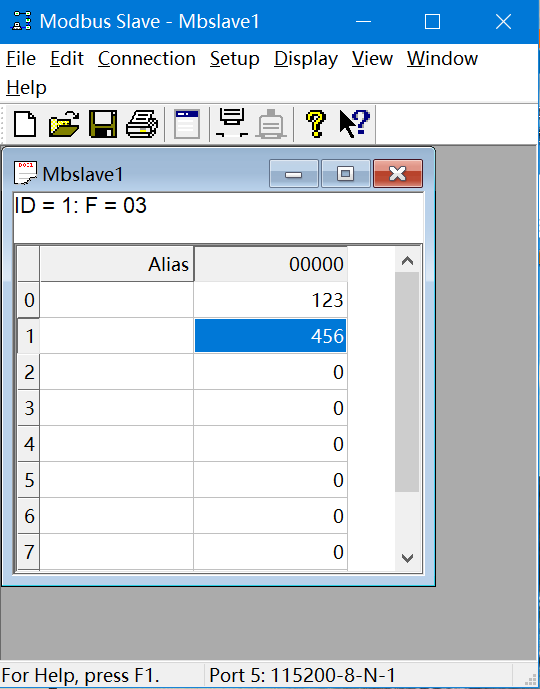Image resolution: width=540 pixels, height=689 pixels.
Task: Open the File menu
Action: point(21,58)
